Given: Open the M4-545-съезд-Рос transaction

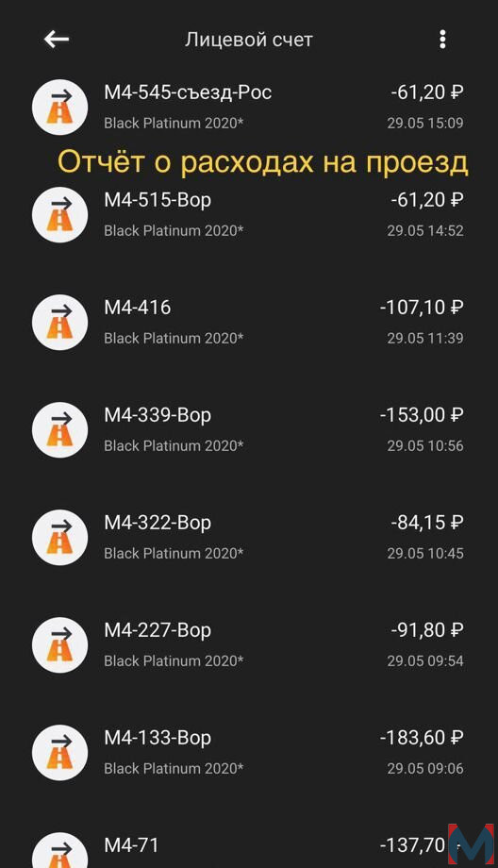Looking at the screenshot, I should coord(249,107).
